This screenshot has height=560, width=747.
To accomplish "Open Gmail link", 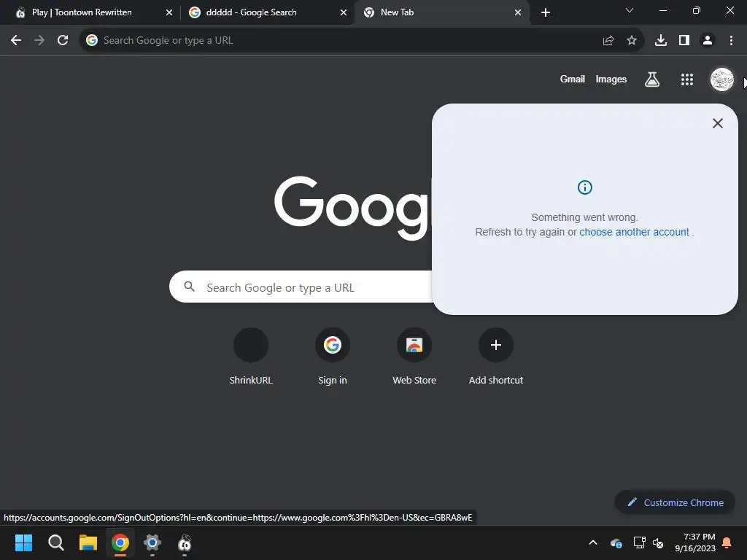I will click(x=572, y=79).
